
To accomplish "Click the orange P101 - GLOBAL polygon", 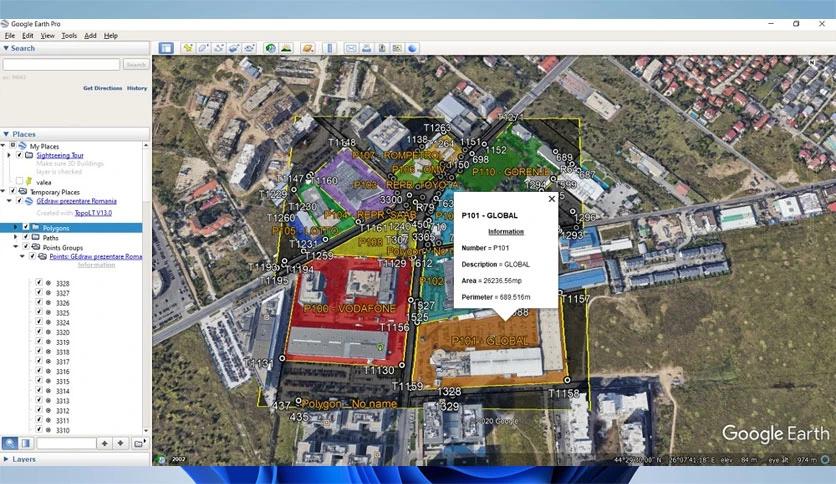I will [x=491, y=352].
